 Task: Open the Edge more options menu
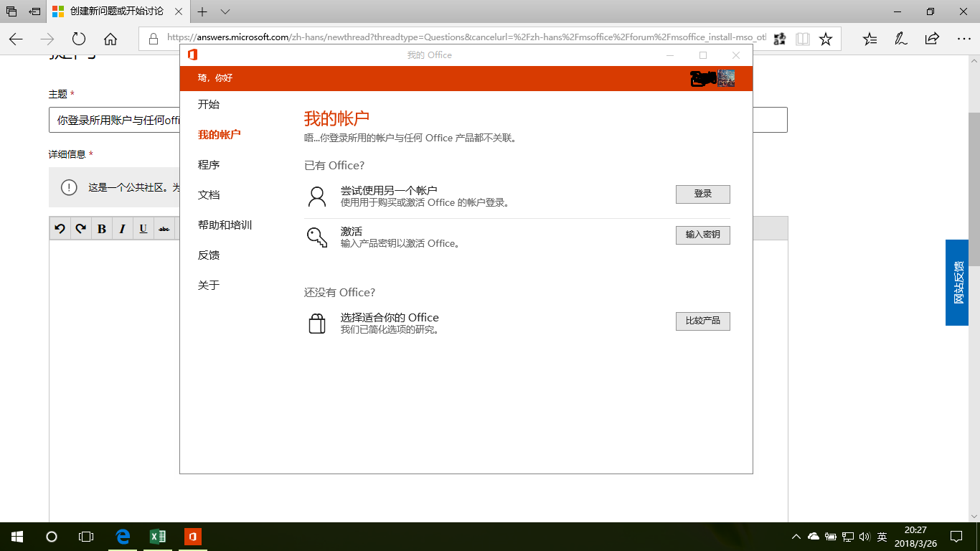[963, 39]
